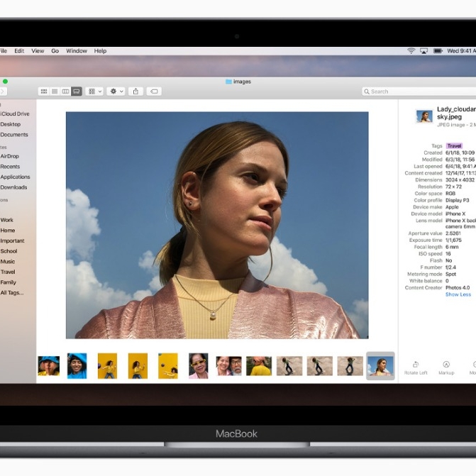Click the Display P3 color profile value
Screen dimensions: 476x476
[x=457, y=200]
